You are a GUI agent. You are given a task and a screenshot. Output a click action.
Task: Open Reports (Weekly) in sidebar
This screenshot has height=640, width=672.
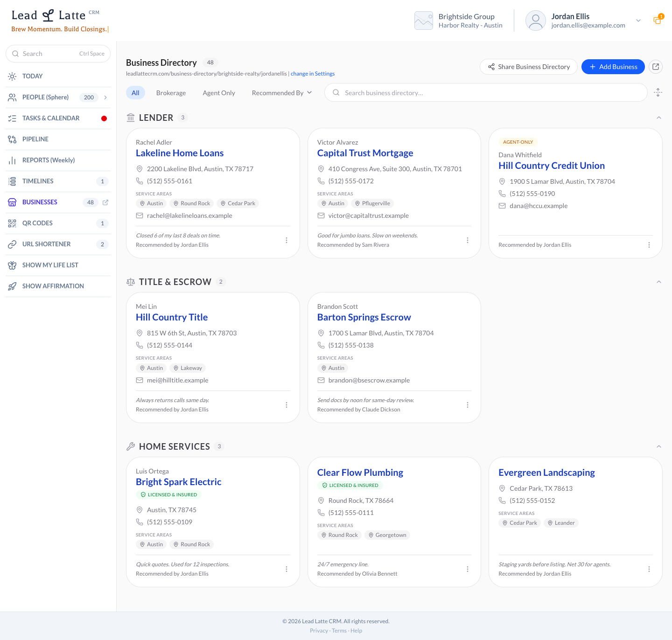(x=58, y=160)
